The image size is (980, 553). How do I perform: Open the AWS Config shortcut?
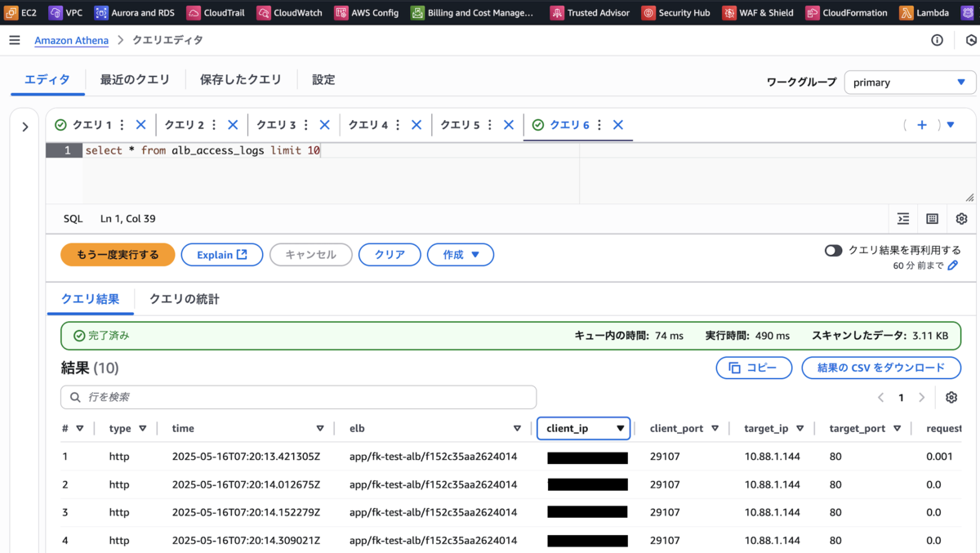[367, 13]
